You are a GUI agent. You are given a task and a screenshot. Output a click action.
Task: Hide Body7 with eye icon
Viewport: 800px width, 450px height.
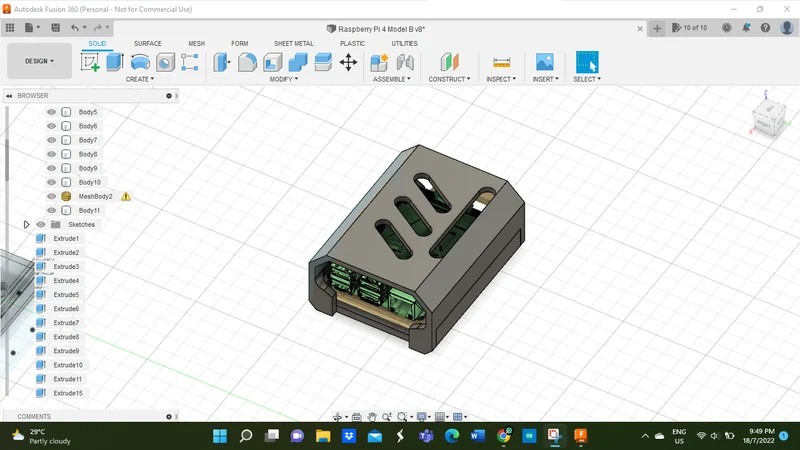click(x=52, y=140)
